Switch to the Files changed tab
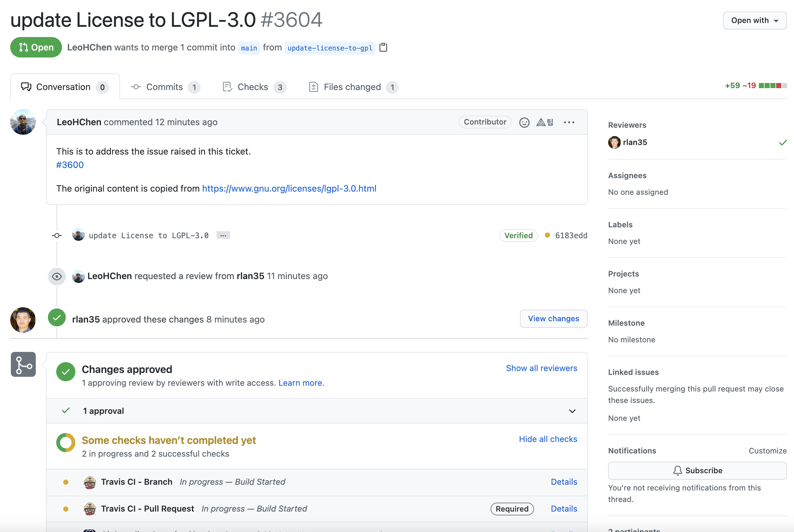Viewport: 794px width, 532px height. click(353, 87)
